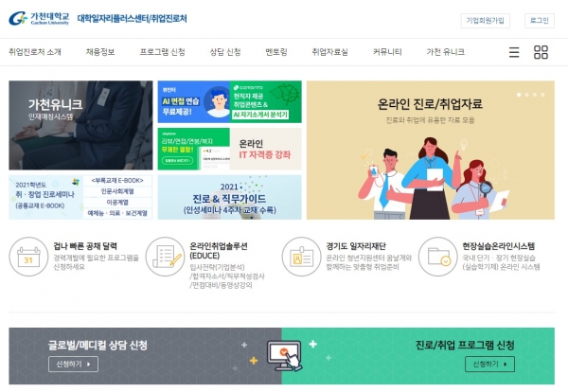Open the folder icon for 현장실습온라인시스템
This screenshot has height=392, width=568.
(438, 257)
